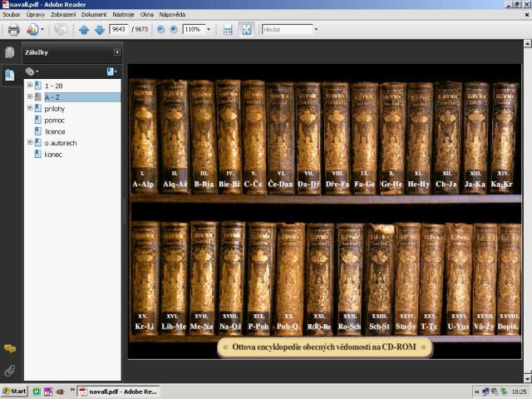Go to next page with the down arrow
This screenshot has height=399, width=532.
point(100,30)
